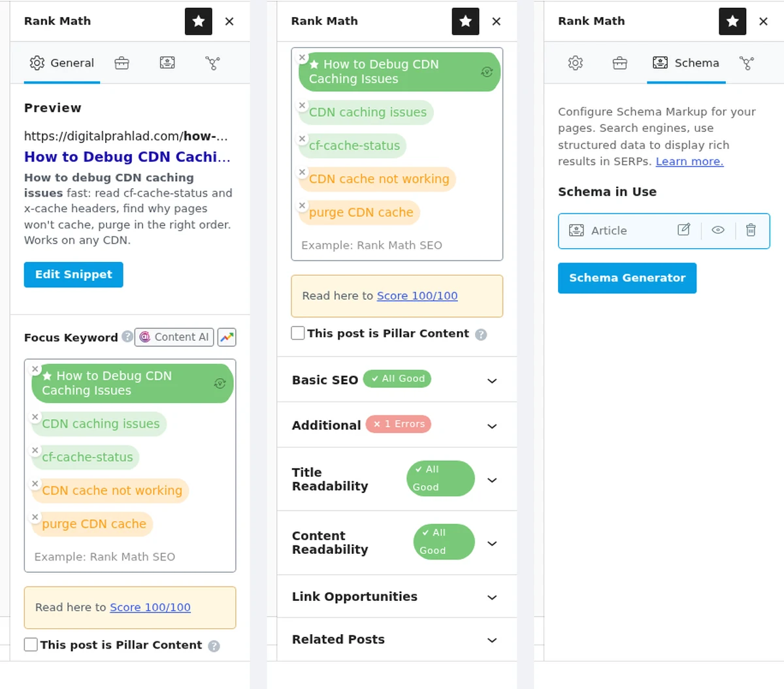Click the '1 Errors' badge beside Additional
The width and height of the screenshot is (784, 689).
point(399,424)
